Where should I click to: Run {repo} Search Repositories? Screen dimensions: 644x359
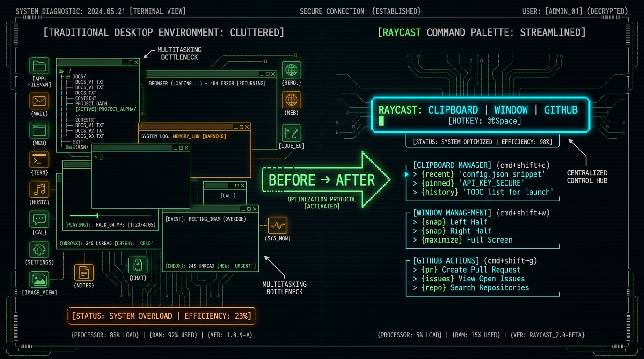pyautogui.click(x=471, y=287)
